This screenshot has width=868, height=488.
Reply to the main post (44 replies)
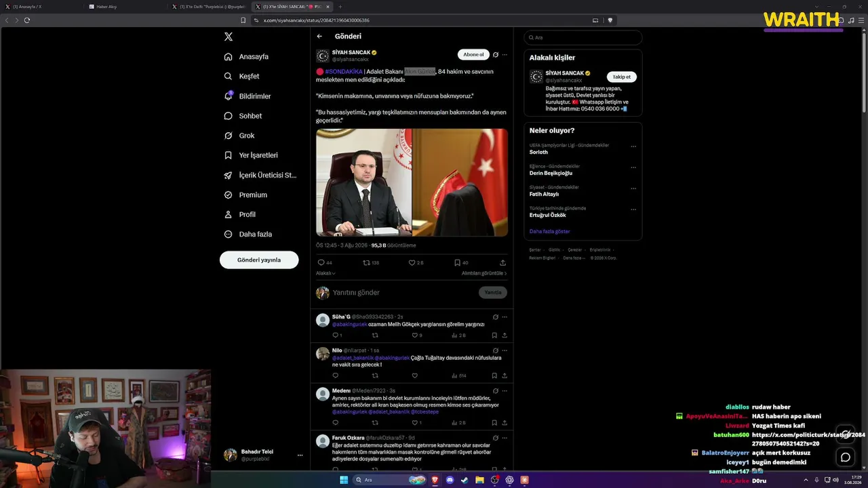(324, 262)
